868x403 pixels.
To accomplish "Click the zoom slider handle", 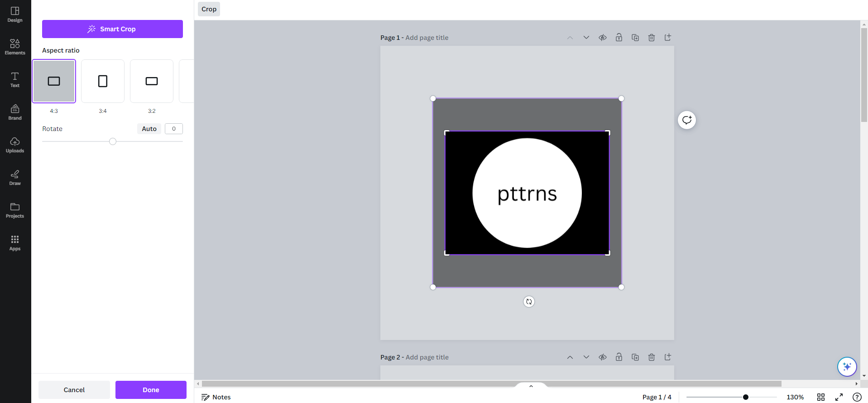I will click(746, 397).
